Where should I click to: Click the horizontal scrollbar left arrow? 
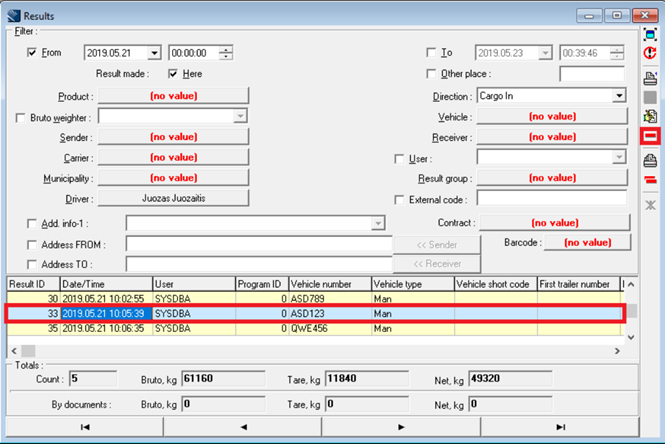14,351
